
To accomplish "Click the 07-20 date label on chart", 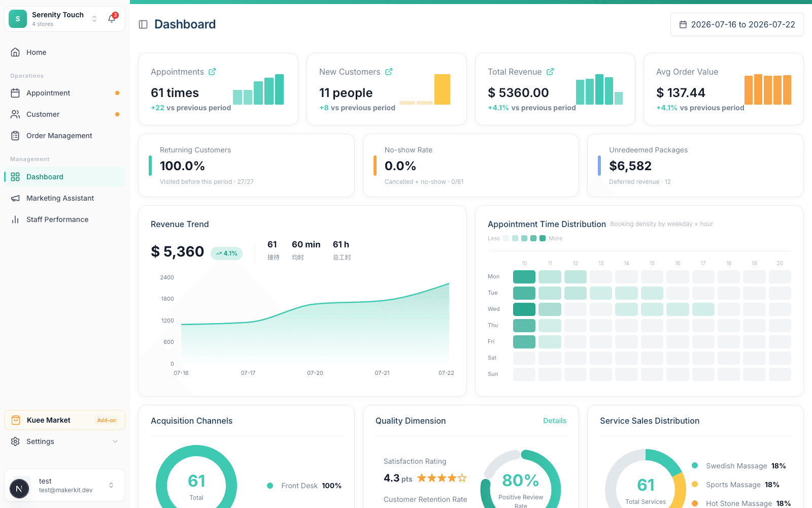I will (315, 373).
